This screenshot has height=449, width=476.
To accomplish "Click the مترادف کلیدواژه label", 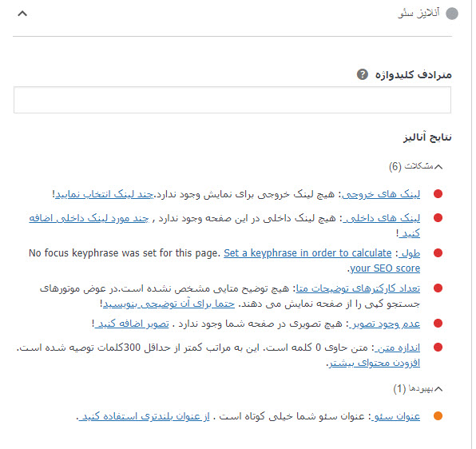I will (414, 74).
